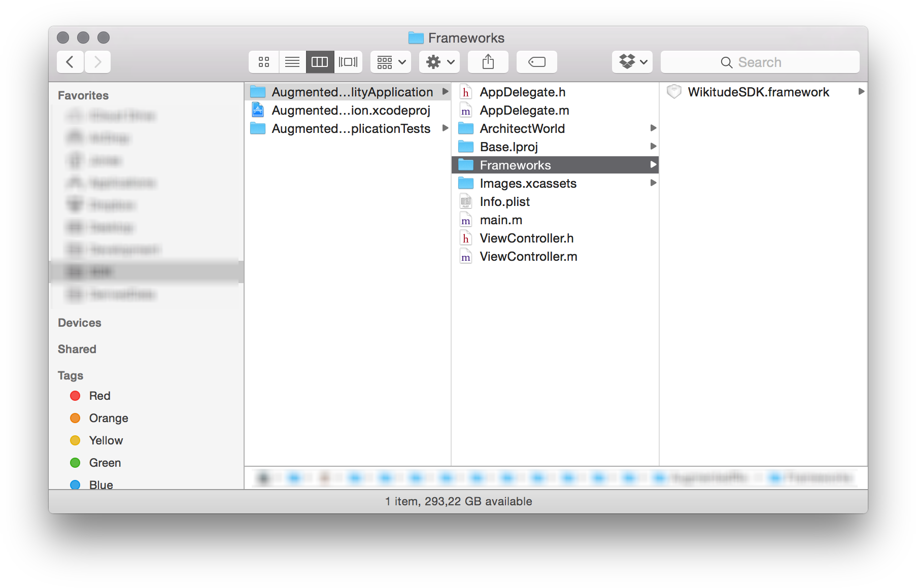
Task: Select the AppDelegate.h file name
Action: [x=523, y=92]
